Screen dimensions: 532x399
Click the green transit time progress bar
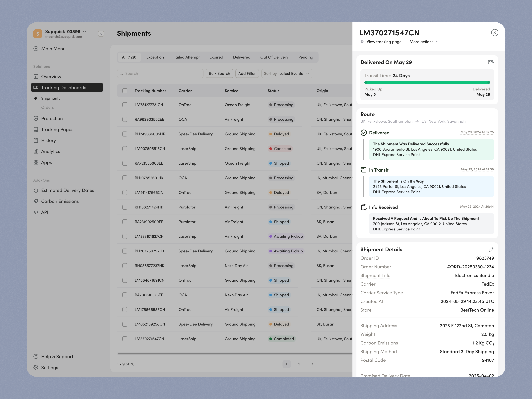pyautogui.click(x=427, y=82)
